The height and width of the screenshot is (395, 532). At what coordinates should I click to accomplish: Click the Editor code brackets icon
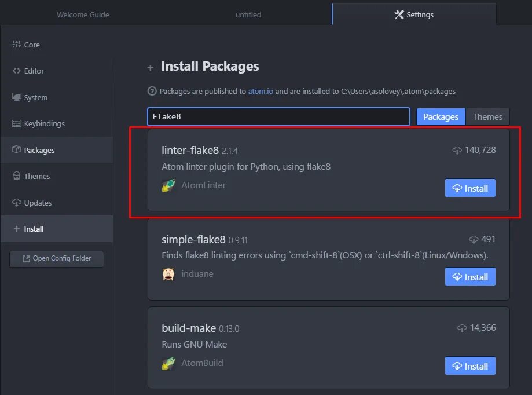click(16, 71)
